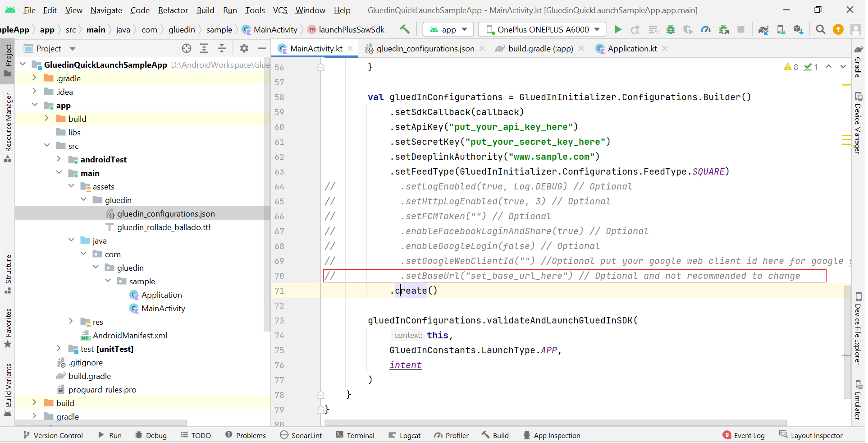The image size is (868, 443).
Task: Open Project panel settings gear
Action: click(244, 48)
